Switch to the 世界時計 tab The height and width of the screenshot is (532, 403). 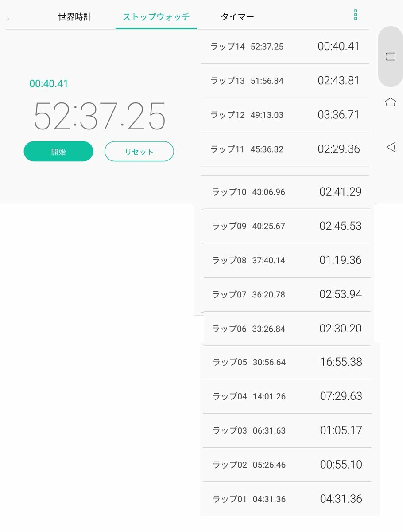pos(75,17)
